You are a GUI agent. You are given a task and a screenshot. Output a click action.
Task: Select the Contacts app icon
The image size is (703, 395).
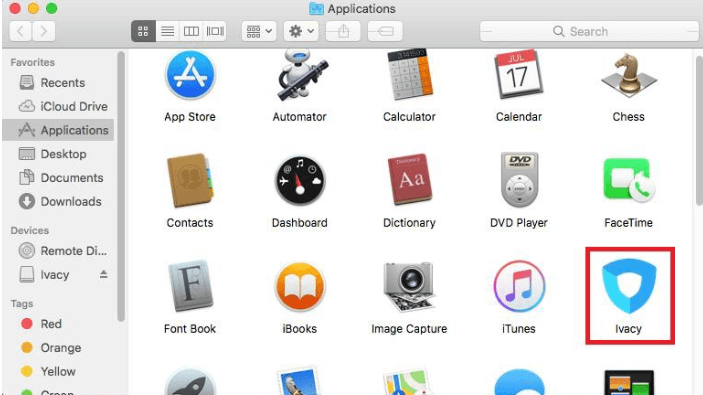point(190,180)
